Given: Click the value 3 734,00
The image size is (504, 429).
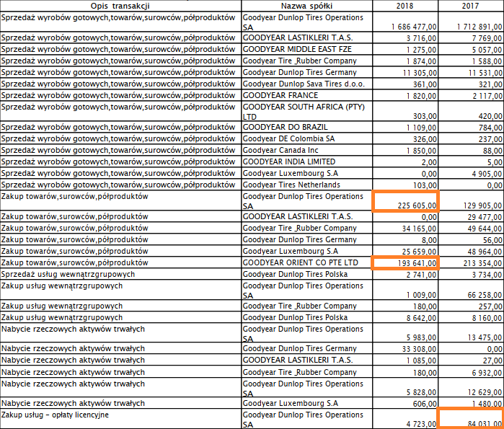Looking at the screenshot, I should tap(487, 275).
